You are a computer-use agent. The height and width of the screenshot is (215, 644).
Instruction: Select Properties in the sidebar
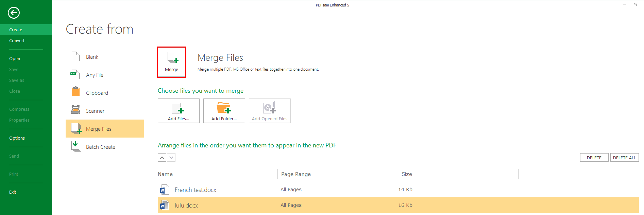pyautogui.click(x=19, y=120)
